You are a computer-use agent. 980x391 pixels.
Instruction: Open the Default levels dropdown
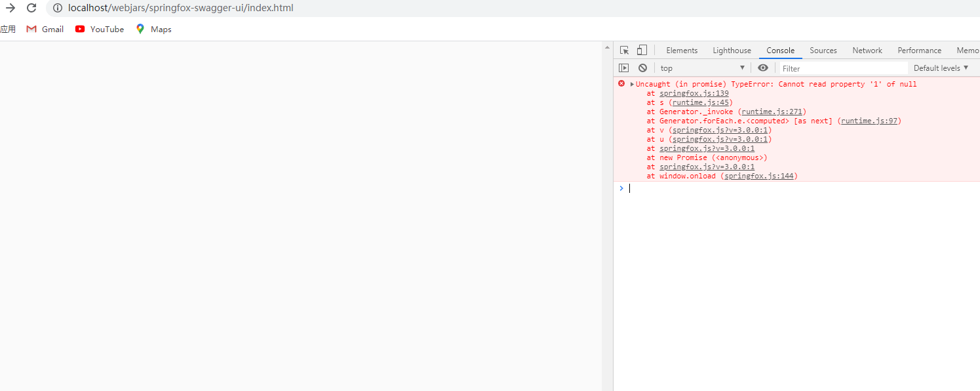[x=941, y=68]
